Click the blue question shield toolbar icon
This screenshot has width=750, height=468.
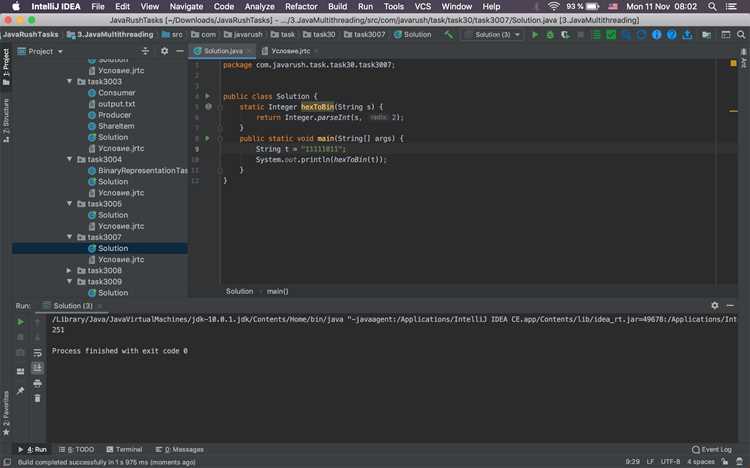tap(672, 35)
